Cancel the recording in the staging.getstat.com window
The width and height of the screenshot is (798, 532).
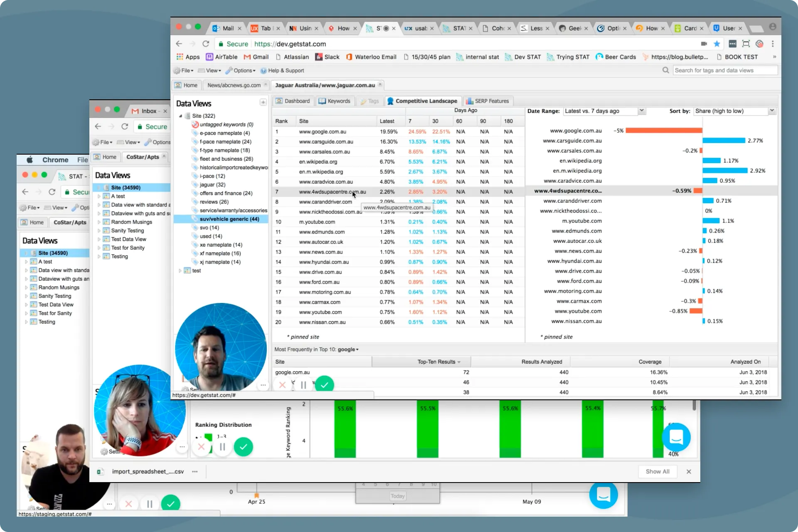pos(128,504)
